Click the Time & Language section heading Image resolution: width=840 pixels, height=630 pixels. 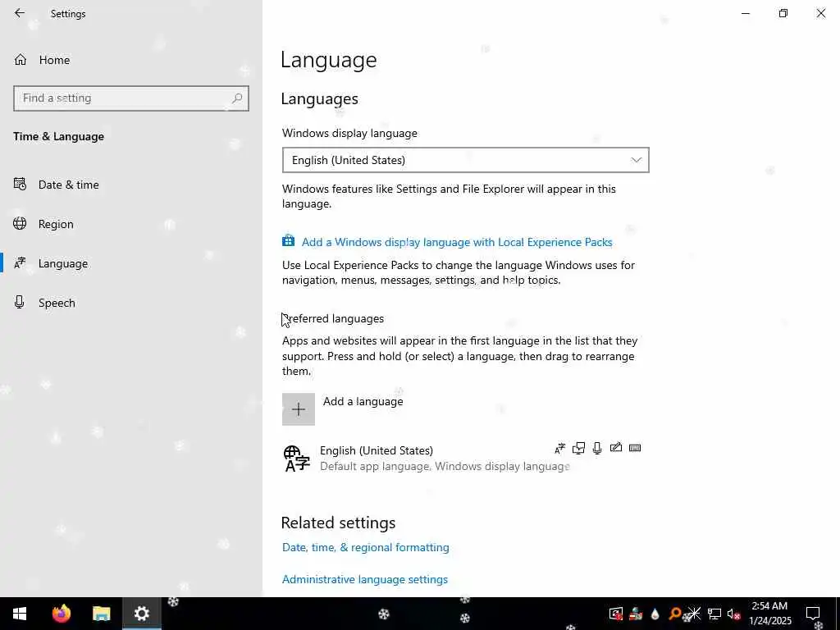59,137
